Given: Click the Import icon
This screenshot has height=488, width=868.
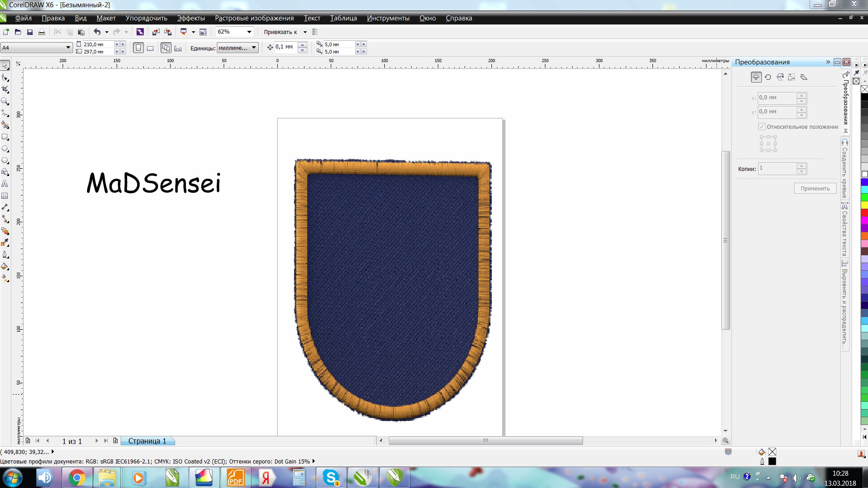Looking at the screenshot, I should coord(156,32).
